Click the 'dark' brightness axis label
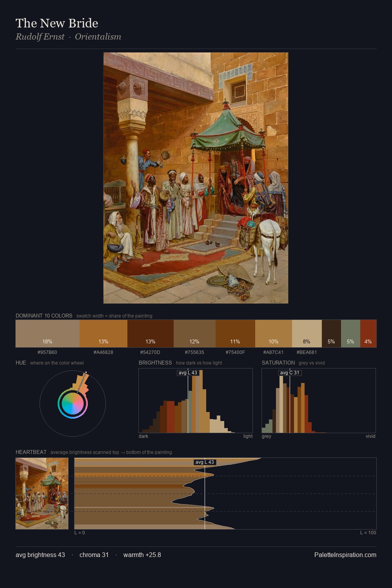Screen dimensions: 392x588 [x=143, y=436]
